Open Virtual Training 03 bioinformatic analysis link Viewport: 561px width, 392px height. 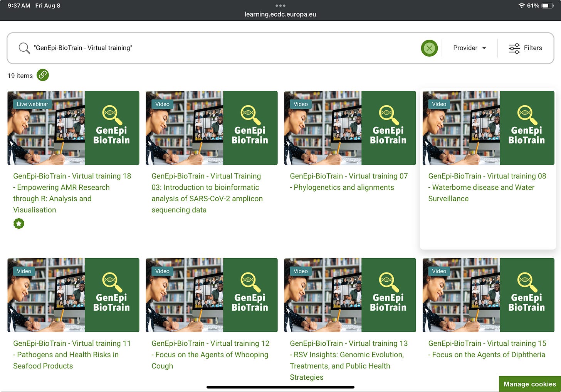(x=207, y=193)
